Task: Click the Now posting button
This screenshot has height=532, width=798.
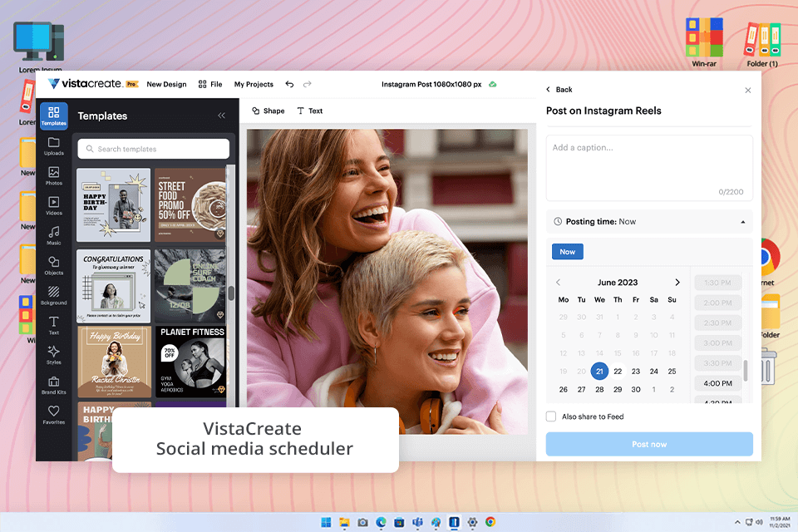Action: point(568,252)
